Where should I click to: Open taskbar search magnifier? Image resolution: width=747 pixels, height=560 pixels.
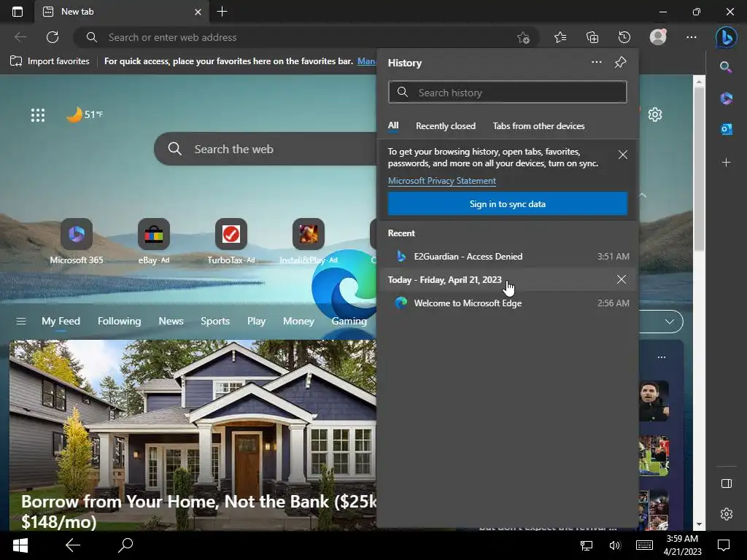coord(125,545)
